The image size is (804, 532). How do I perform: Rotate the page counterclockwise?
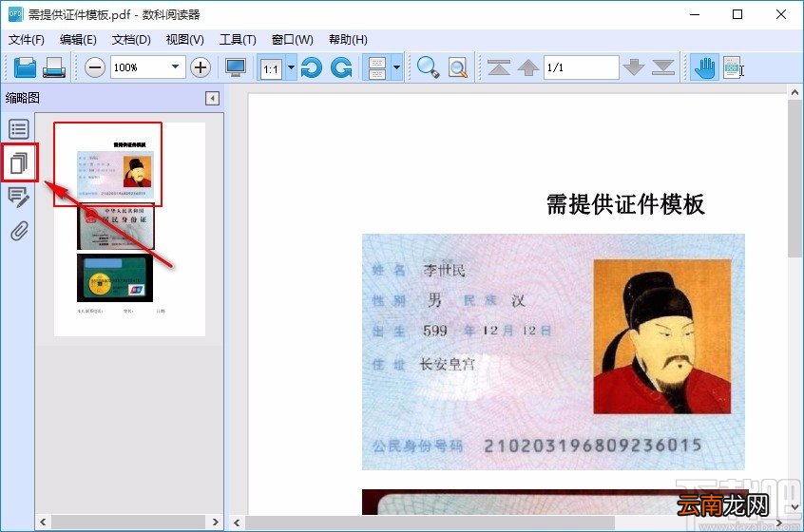(x=312, y=67)
